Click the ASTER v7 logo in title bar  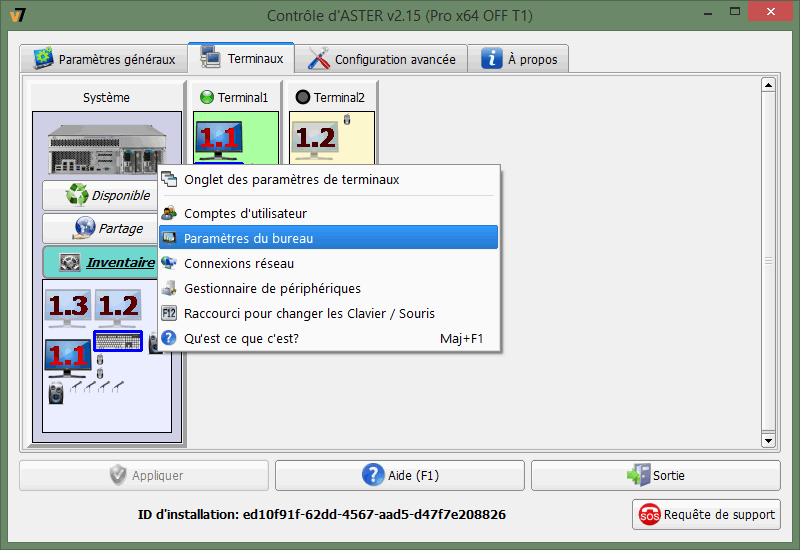[18, 15]
